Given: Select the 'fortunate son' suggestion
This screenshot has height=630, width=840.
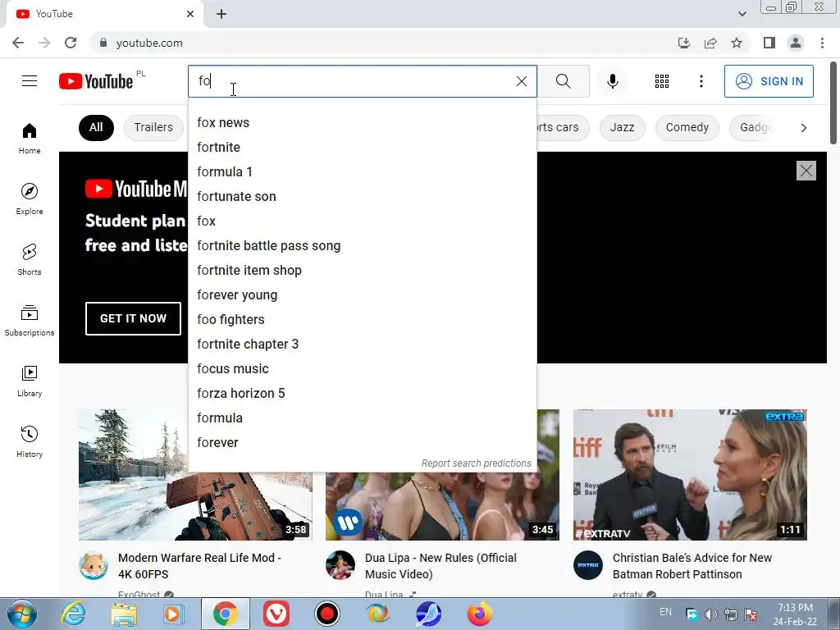Looking at the screenshot, I should [362, 197].
